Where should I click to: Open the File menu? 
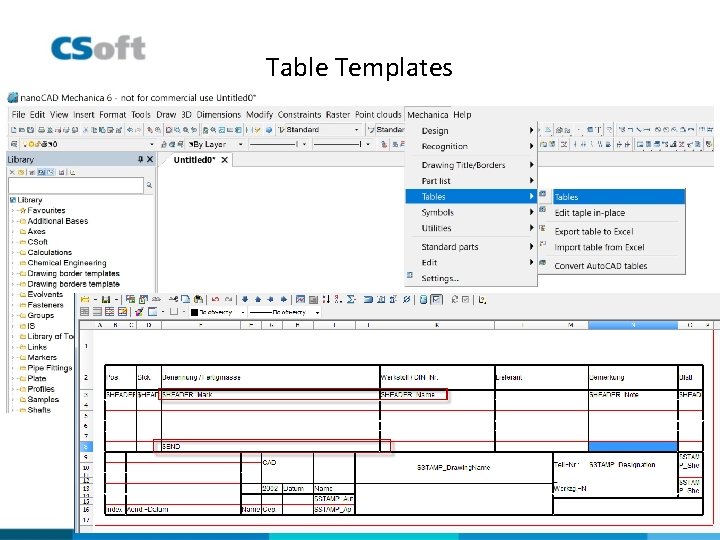(18, 115)
